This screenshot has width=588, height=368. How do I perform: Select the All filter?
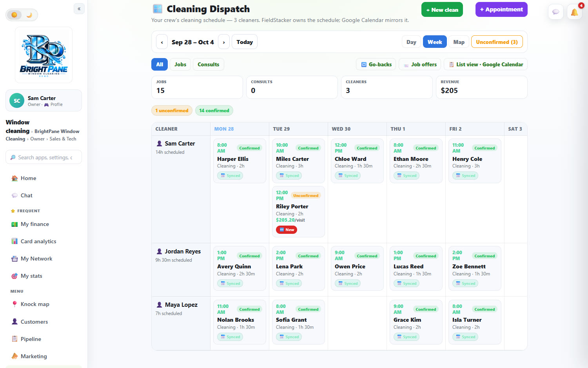[x=160, y=64]
